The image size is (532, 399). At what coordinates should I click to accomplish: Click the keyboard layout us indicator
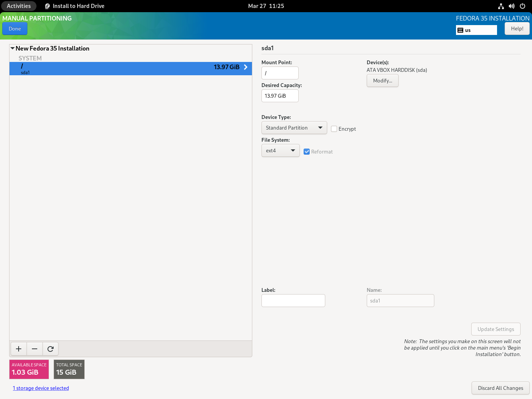pos(476,30)
